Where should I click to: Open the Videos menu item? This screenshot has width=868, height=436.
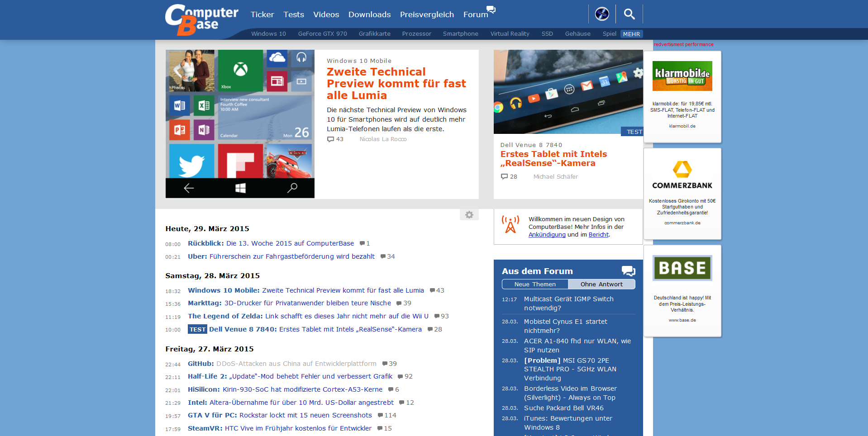[326, 14]
